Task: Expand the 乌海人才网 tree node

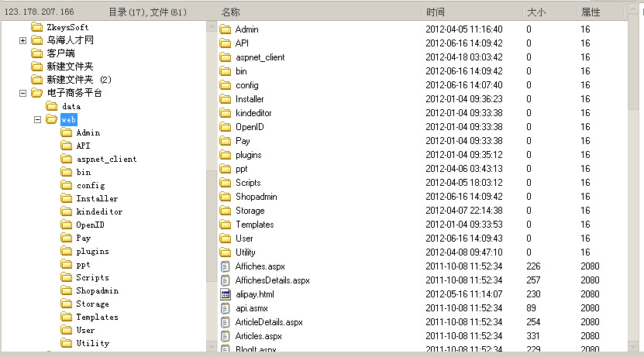Action: [x=23, y=40]
